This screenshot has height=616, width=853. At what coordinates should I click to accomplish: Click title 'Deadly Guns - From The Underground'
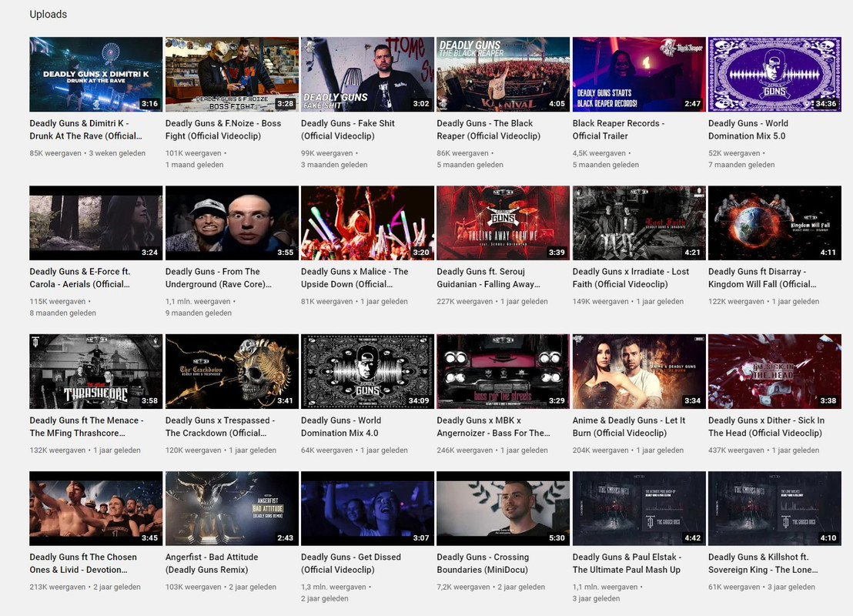219,277
